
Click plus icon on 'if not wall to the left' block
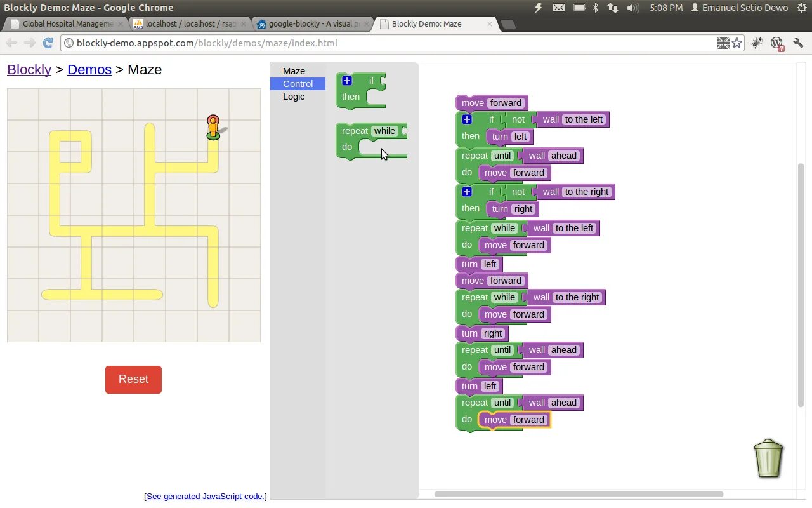tap(467, 119)
